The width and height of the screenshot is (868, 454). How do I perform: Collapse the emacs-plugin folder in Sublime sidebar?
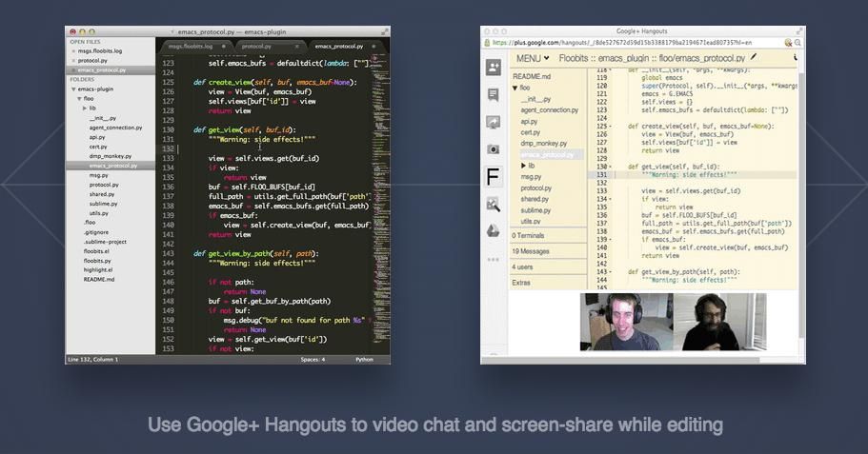tap(73, 89)
